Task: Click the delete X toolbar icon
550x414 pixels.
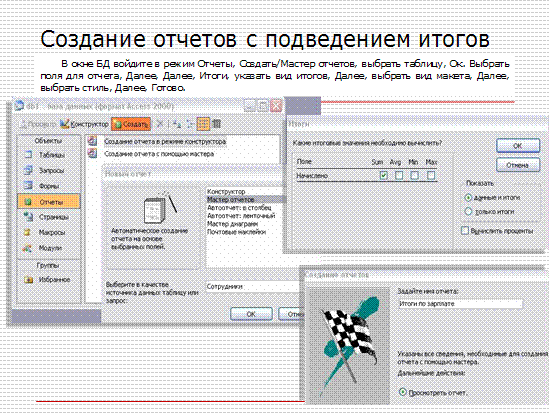Action: click(160, 124)
